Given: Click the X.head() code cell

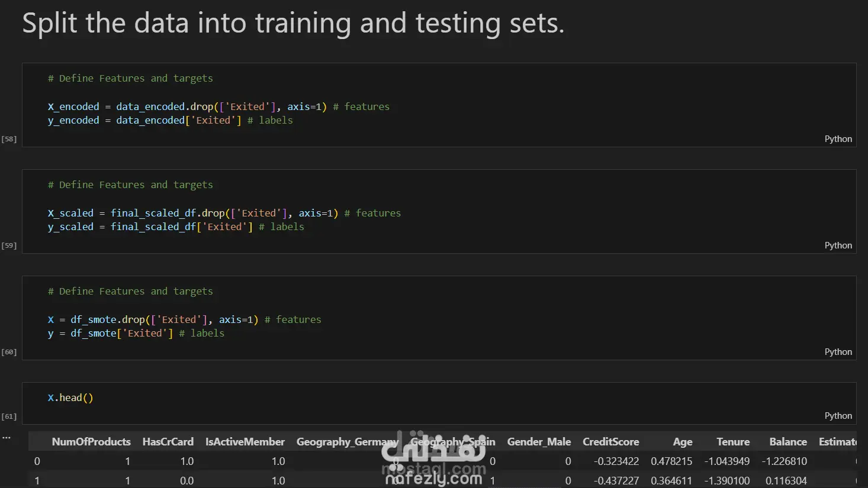Looking at the screenshot, I should 439,403.
